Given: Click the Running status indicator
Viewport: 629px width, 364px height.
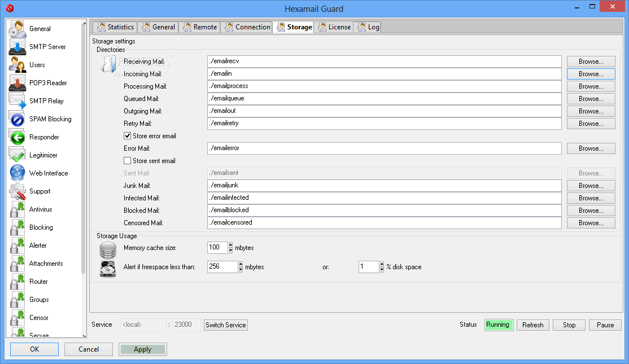Looking at the screenshot, I should [499, 324].
